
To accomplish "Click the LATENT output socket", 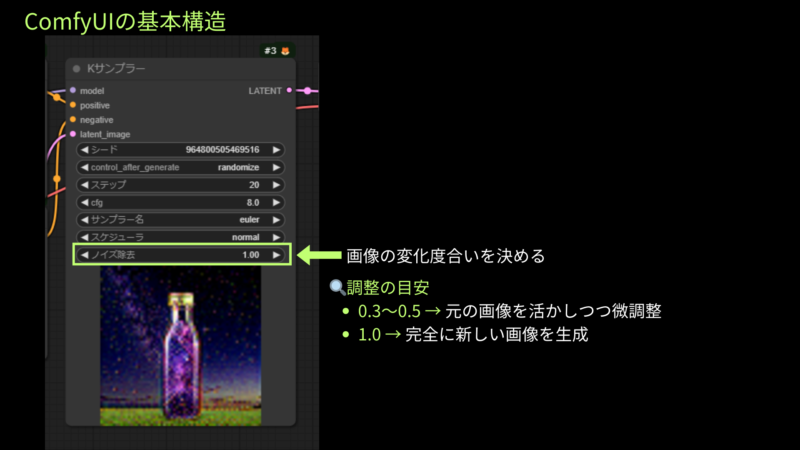I will 289,90.
